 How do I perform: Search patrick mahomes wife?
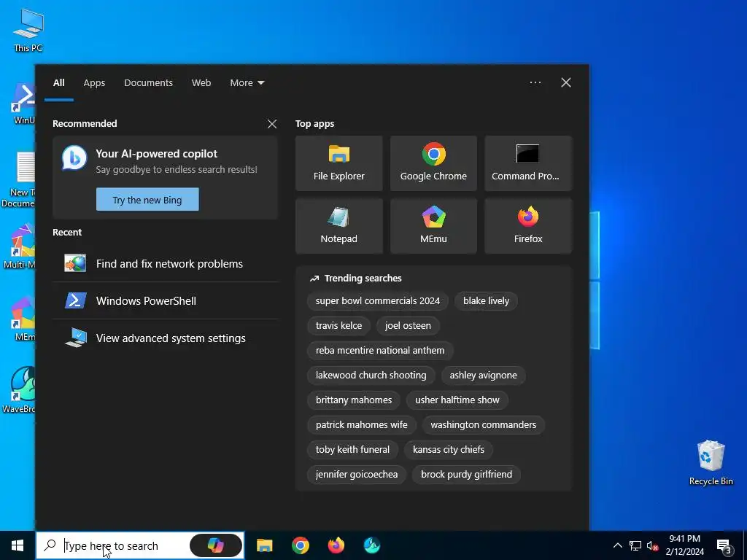pyautogui.click(x=361, y=424)
